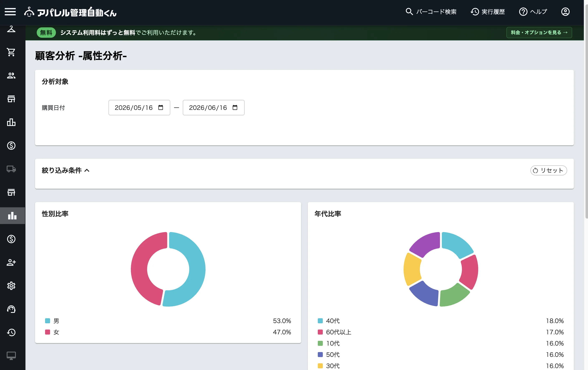Click the 40代 legend color swatch
Image resolution: width=588 pixels, height=370 pixels.
point(320,321)
